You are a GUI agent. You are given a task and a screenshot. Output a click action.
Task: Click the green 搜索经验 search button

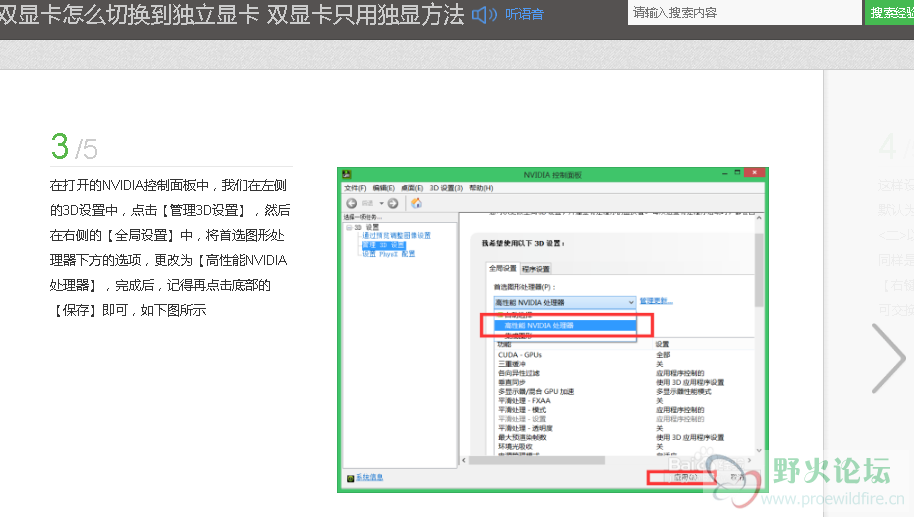tap(891, 12)
